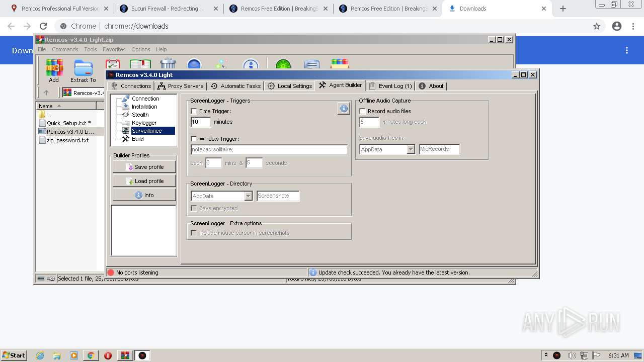The width and height of the screenshot is (644, 362).
Task: Click the WinRAR Extract To icon
Action: (83, 70)
